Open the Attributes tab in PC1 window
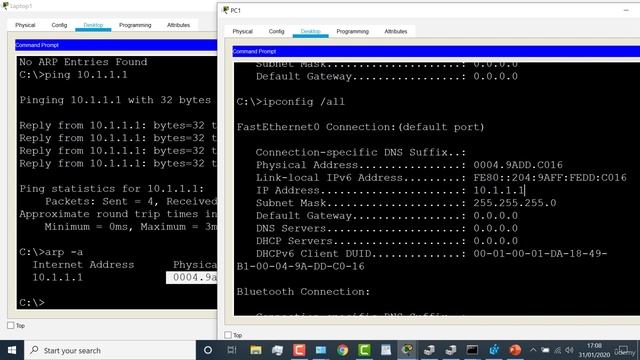 [396, 31]
